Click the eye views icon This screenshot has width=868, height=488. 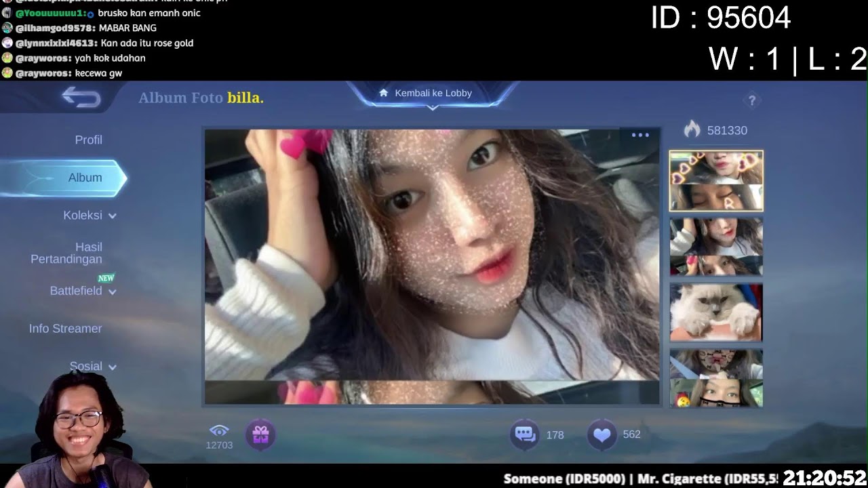[x=219, y=430]
